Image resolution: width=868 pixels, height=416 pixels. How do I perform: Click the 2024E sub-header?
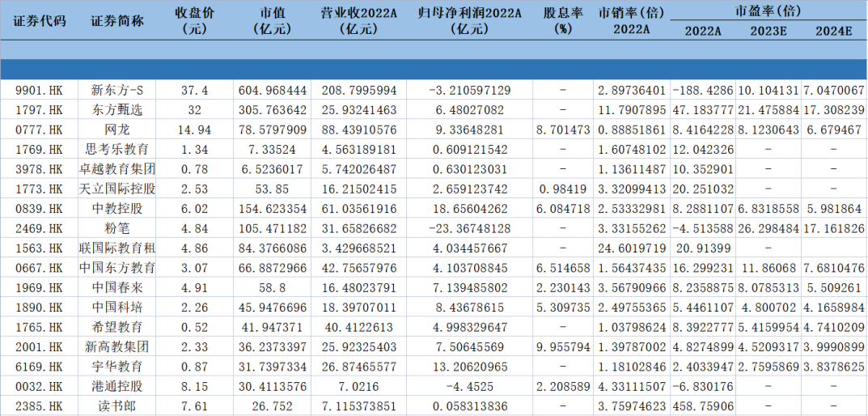(834, 31)
